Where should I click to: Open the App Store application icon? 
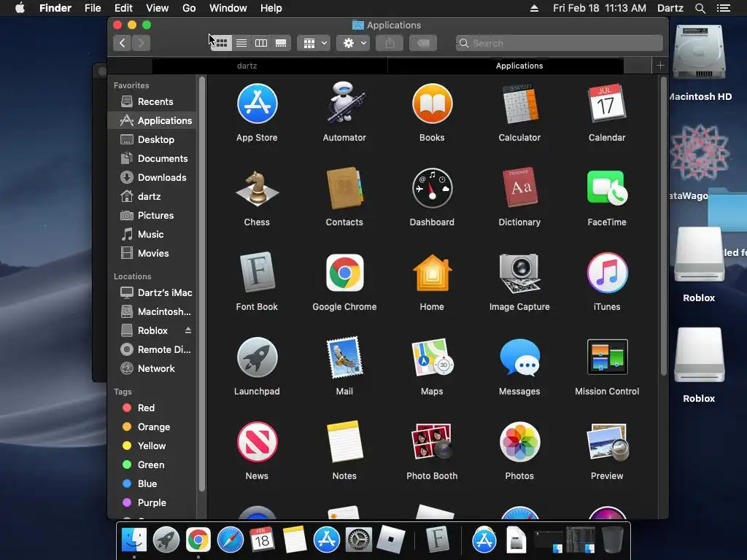[x=258, y=104]
